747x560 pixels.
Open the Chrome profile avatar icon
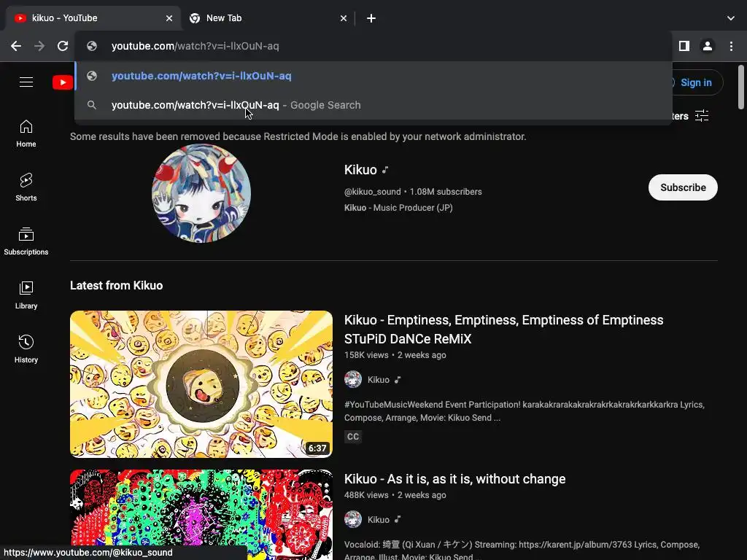(x=708, y=46)
